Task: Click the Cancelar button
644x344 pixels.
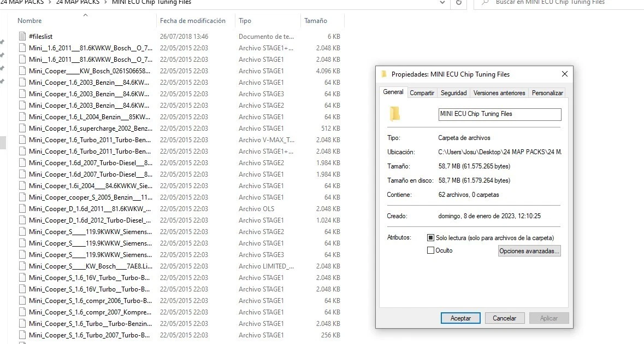Action: 504,318
